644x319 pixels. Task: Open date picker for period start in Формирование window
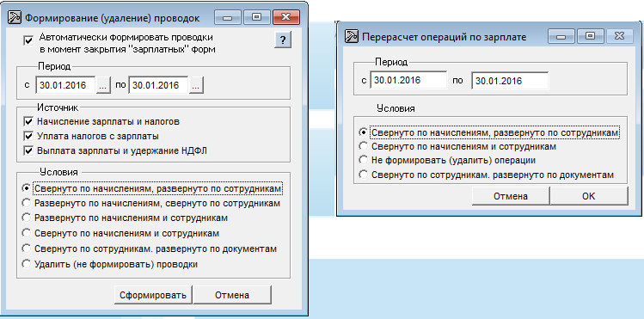point(103,85)
